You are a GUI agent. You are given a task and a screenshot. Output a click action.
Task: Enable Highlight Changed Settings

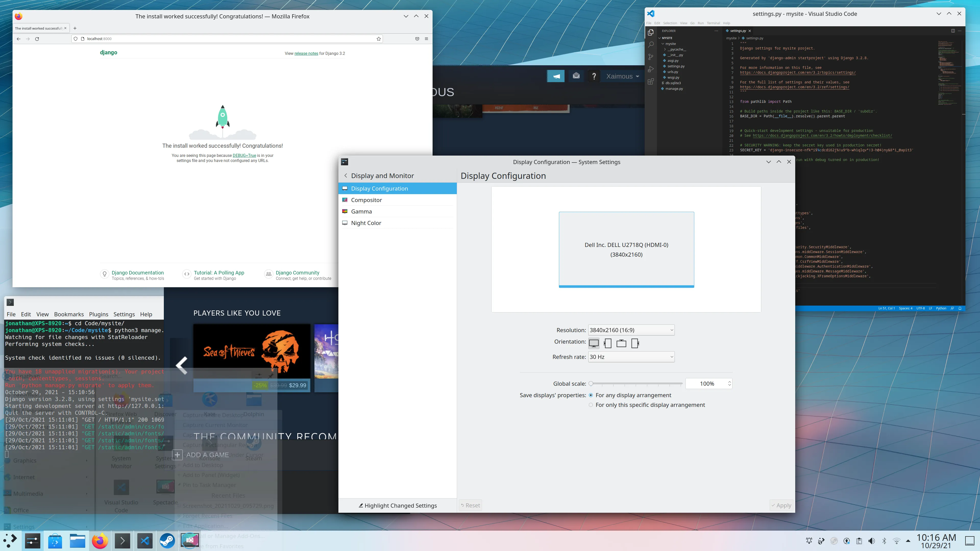398,505
